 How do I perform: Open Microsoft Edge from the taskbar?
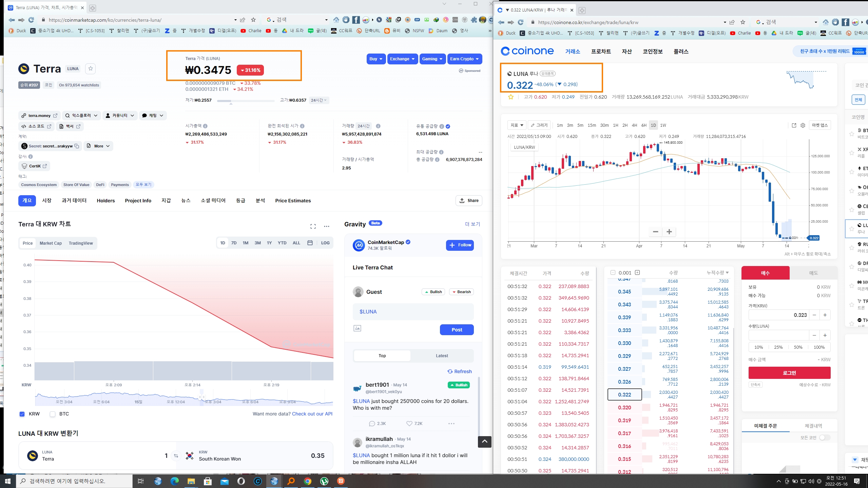pyautogui.click(x=174, y=481)
